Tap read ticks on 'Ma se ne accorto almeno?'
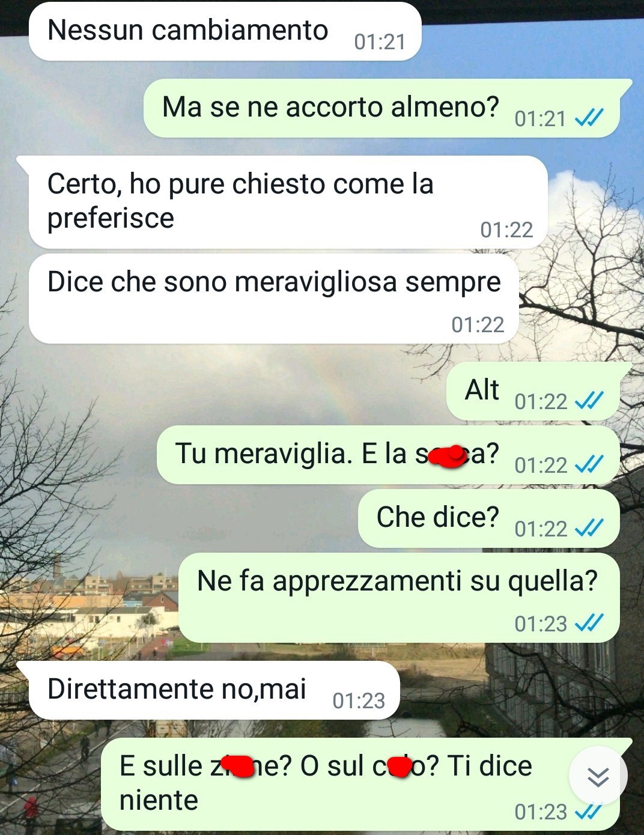644x835 pixels. tap(589, 118)
